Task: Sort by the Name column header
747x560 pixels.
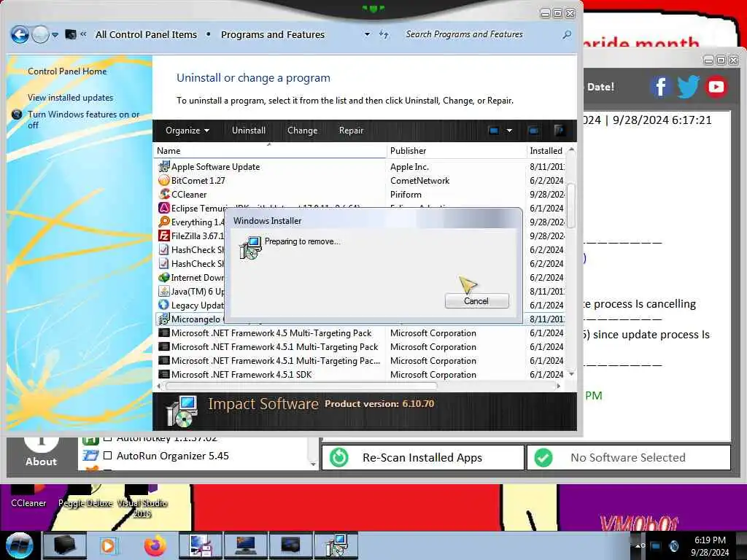Action: (270, 151)
